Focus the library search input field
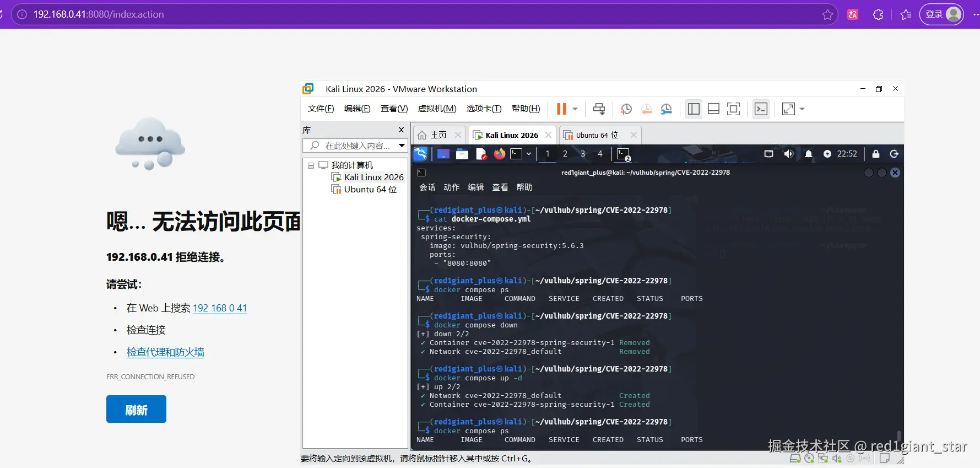980x468 pixels. [350, 146]
